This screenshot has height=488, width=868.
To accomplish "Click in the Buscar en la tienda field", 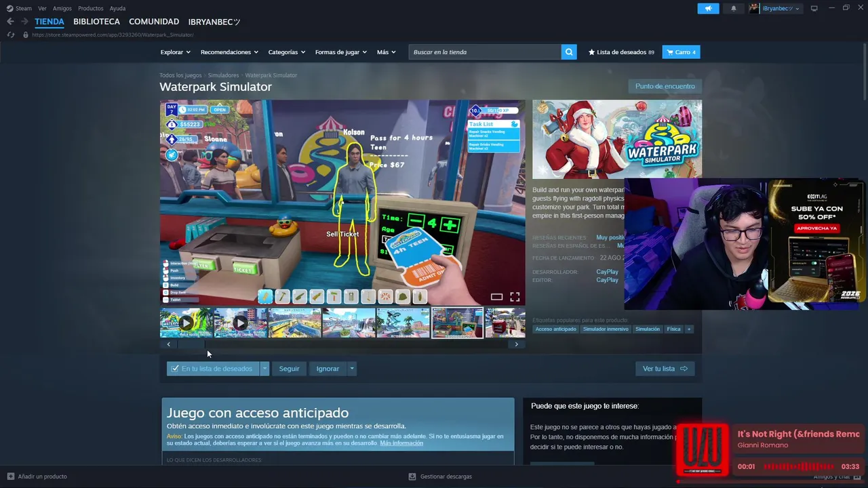I will point(485,52).
